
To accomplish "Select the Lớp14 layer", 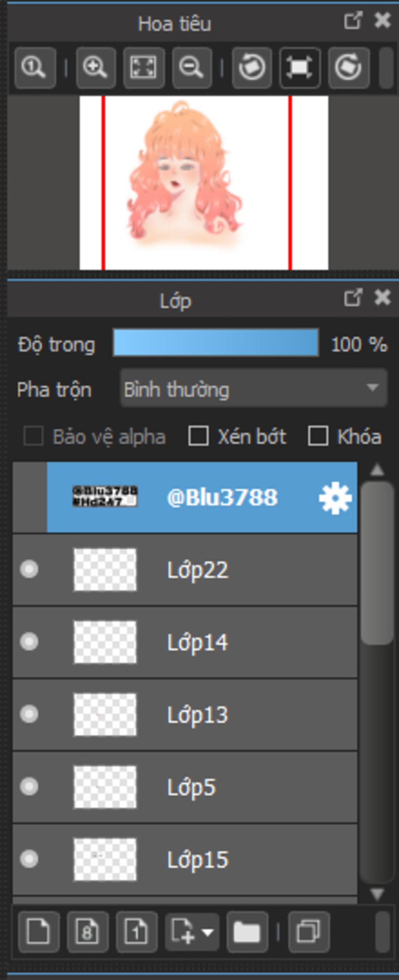I will (x=185, y=642).
